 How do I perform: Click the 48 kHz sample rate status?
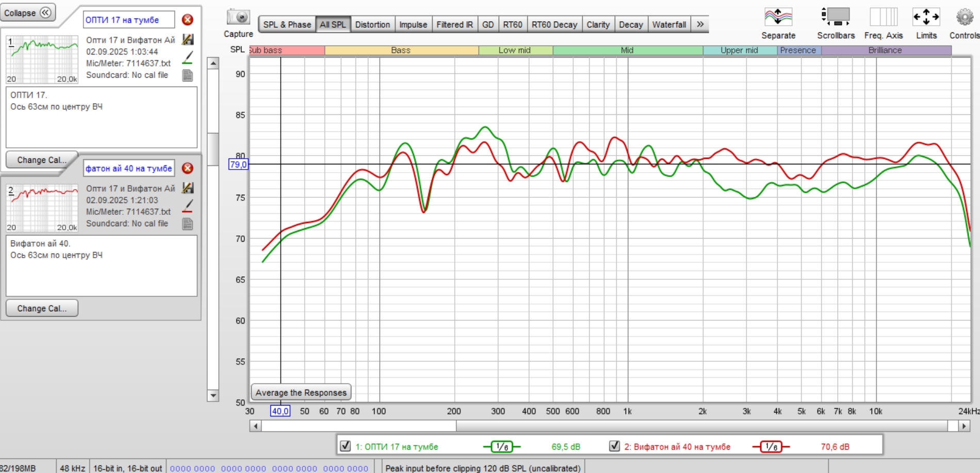tap(72, 468)
